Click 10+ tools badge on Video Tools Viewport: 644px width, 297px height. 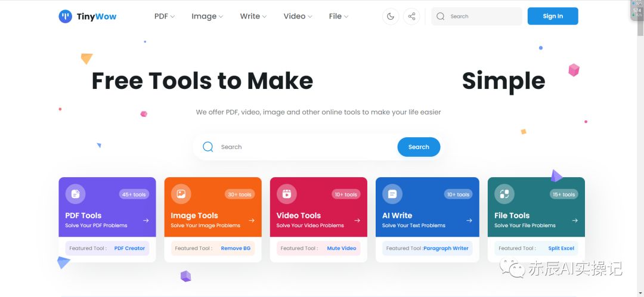(x=345, y=194)
